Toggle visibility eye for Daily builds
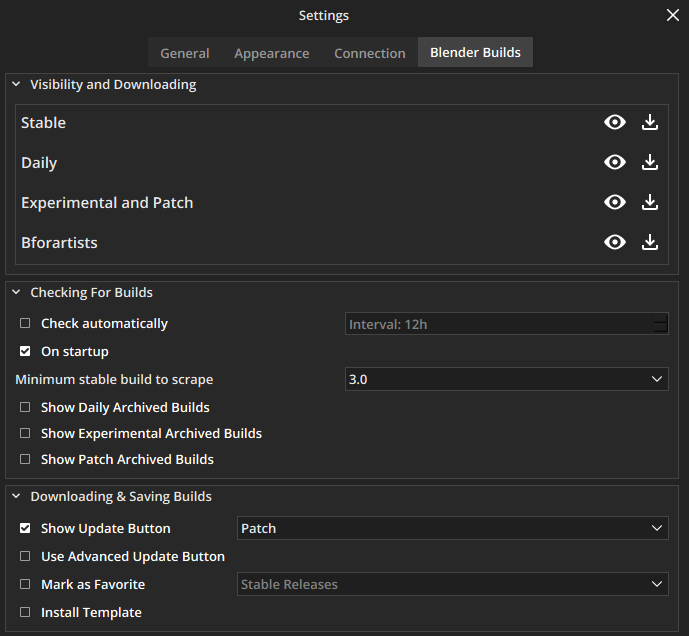 coord(615,162)
